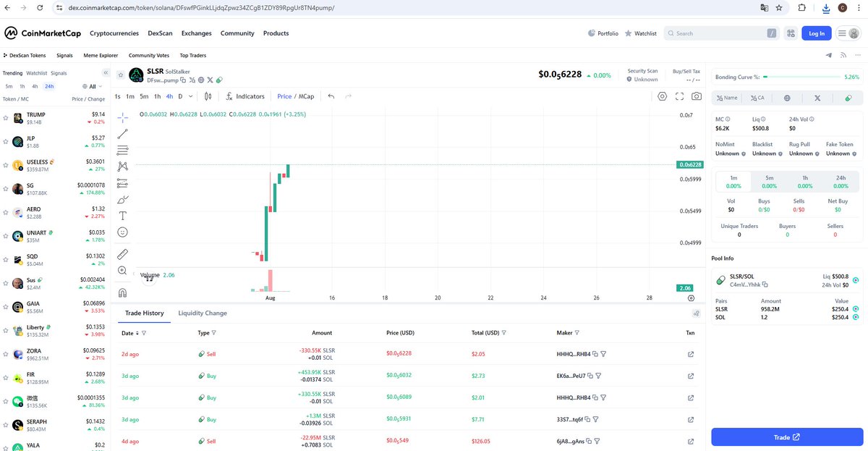Select the pattern drawing tool

click(122, 167)
